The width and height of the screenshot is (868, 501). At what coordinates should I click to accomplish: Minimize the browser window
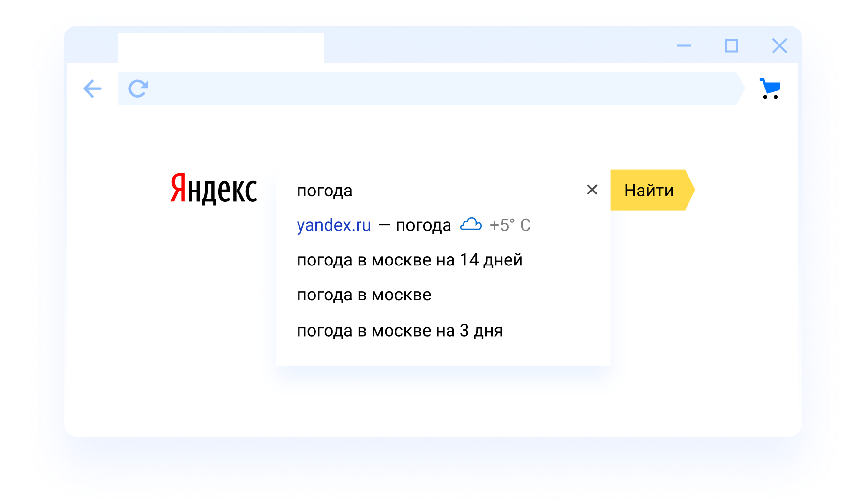tap(684, 46)
